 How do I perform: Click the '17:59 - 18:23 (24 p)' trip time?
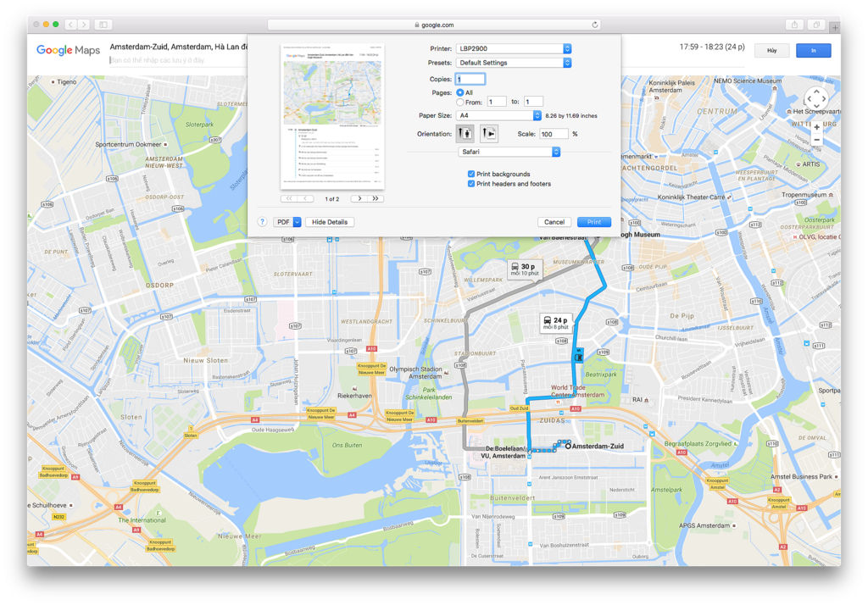(x=712, y=47)
